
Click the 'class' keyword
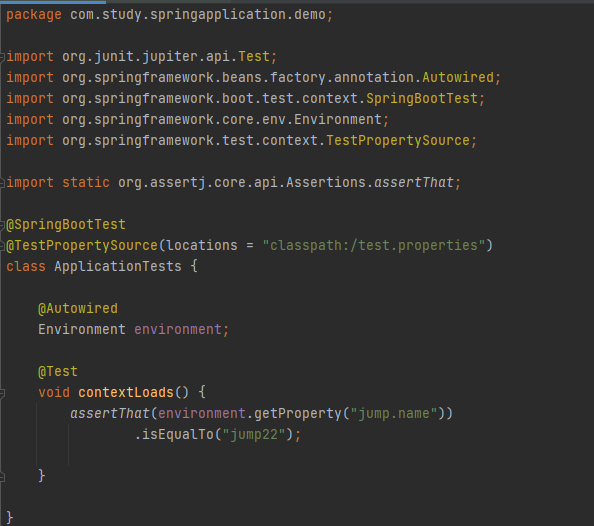tap(26, 266)
